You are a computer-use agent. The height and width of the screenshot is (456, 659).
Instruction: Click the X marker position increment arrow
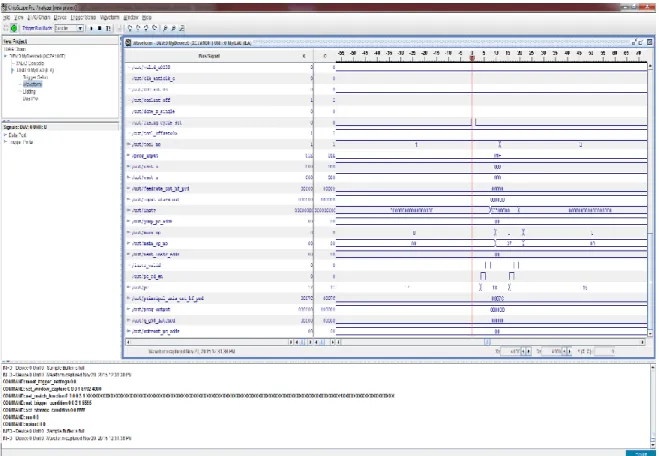tap(528, 351)
